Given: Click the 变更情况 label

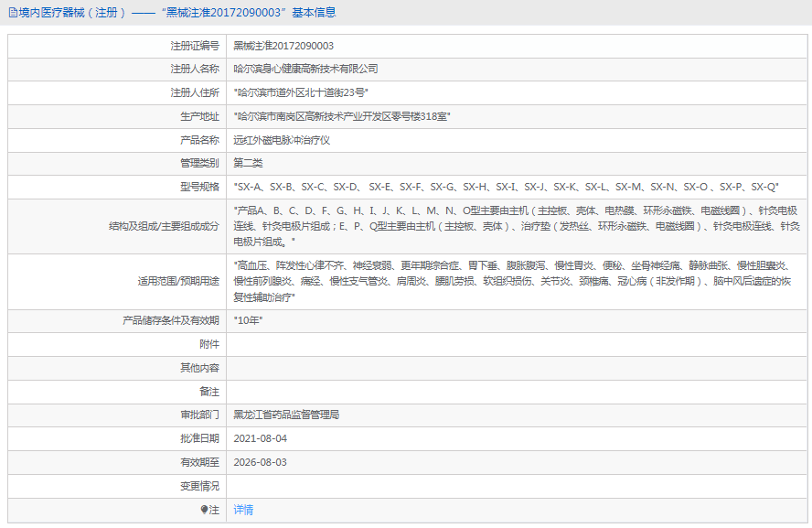Looking at the screenshot, I should 199,487.
